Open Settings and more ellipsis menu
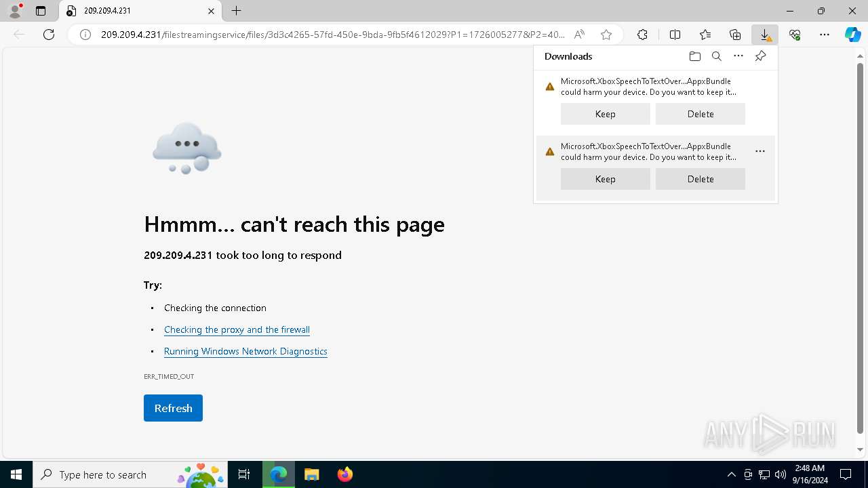The height and width of the screenshot is (488, 868). click(825, 35)
